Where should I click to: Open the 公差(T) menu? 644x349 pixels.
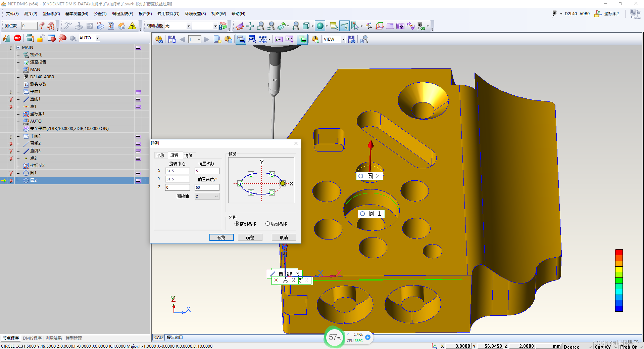point(100,14)
